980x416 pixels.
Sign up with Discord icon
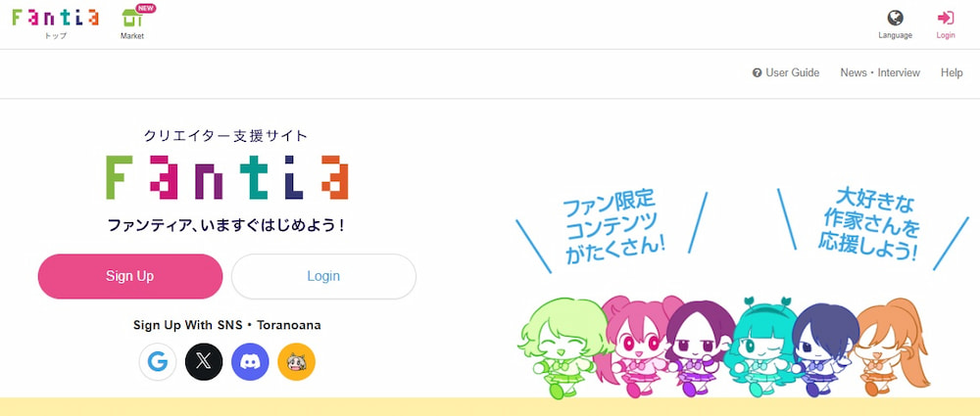[x=250, y=361]
